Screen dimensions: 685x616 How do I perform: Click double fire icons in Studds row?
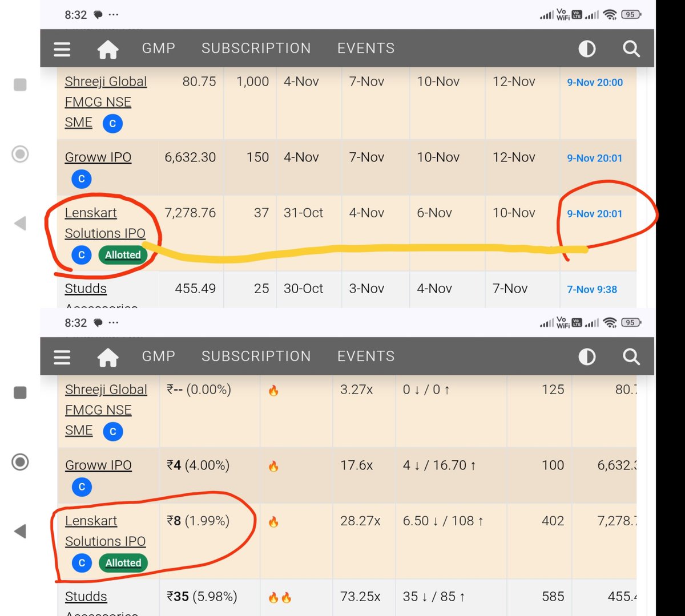(x=280, y=597)
